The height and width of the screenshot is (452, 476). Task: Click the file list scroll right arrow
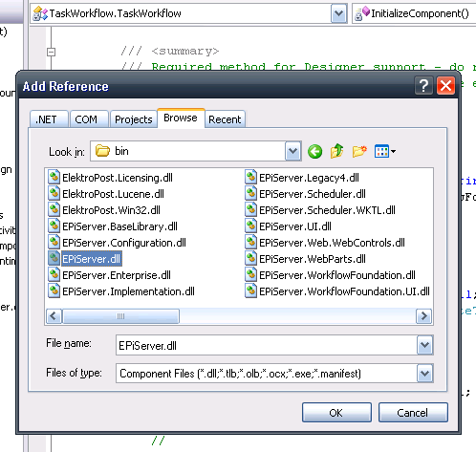tap(423, 316)
